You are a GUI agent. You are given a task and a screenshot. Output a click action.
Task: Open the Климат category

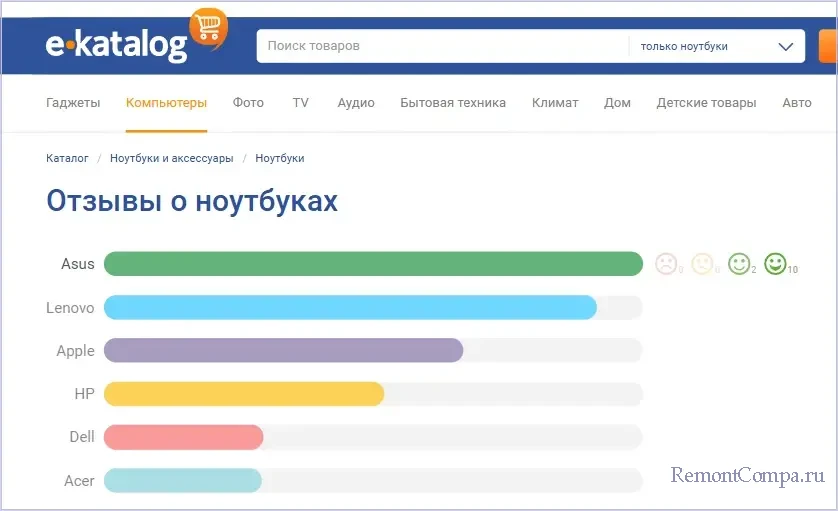tap(555, 103)
